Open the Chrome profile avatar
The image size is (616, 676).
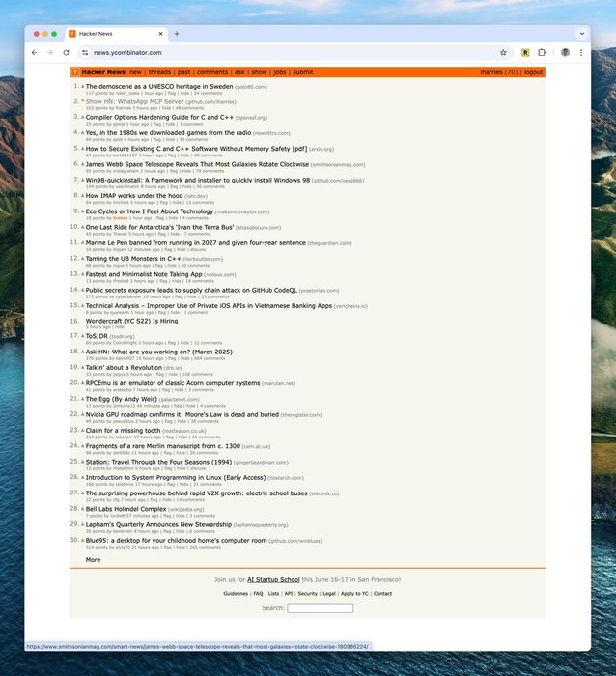565,52
